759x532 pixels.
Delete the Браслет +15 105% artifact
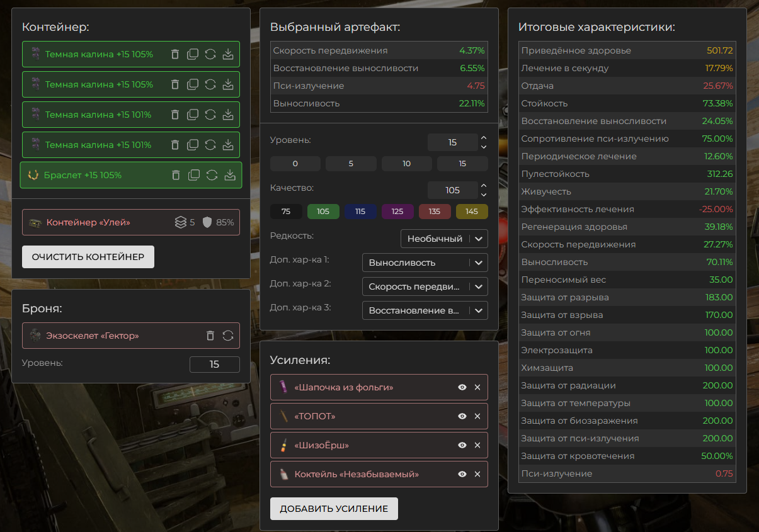tap(176, 175)
